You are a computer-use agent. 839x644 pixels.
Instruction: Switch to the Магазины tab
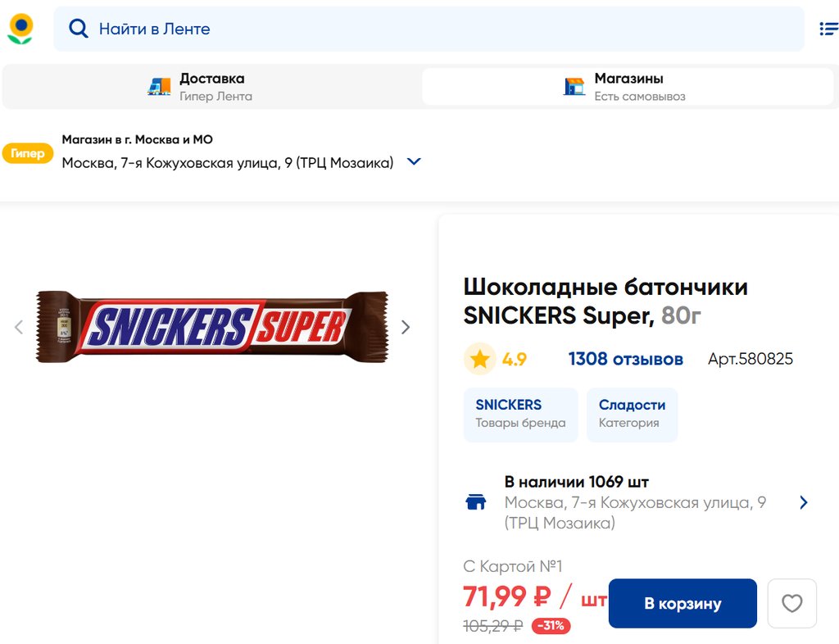pyautogui.click(x=628, y=86)
